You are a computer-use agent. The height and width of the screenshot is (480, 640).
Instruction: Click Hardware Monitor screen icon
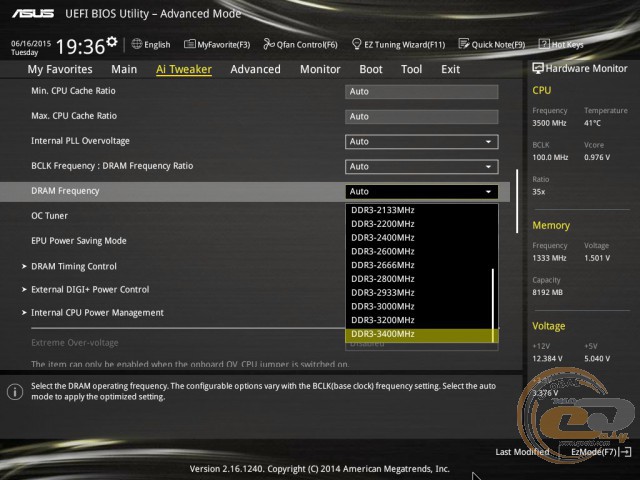click(x=538, y=68)
